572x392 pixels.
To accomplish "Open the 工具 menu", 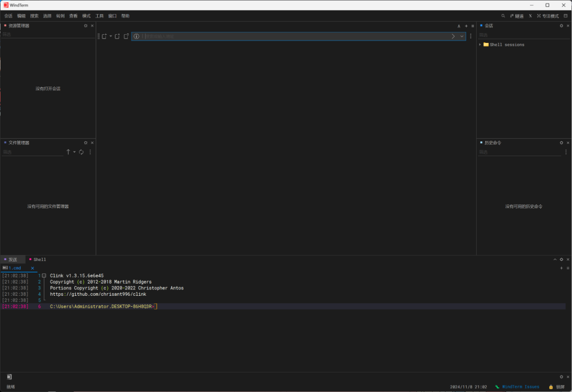I will coord(99,16).
